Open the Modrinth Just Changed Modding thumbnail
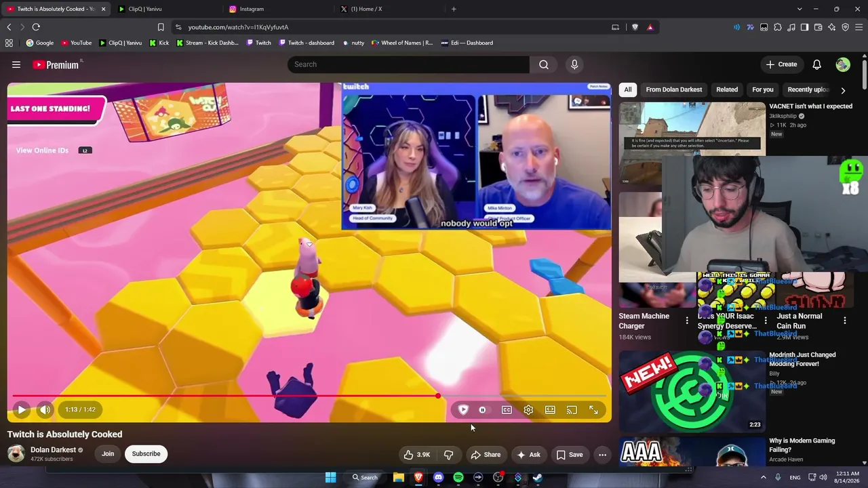The height and width of the screenshot is (488, 868). point(692,390)
